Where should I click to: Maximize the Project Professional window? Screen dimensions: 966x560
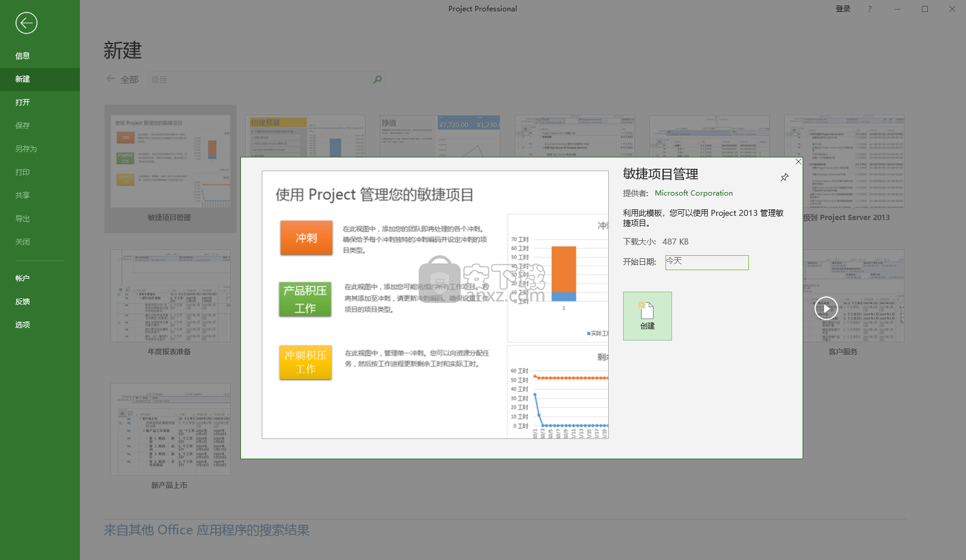tap(925, 9)
